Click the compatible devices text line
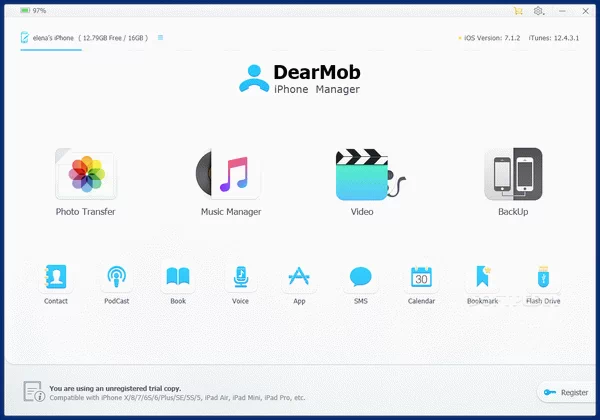 (x=177, y=398)
